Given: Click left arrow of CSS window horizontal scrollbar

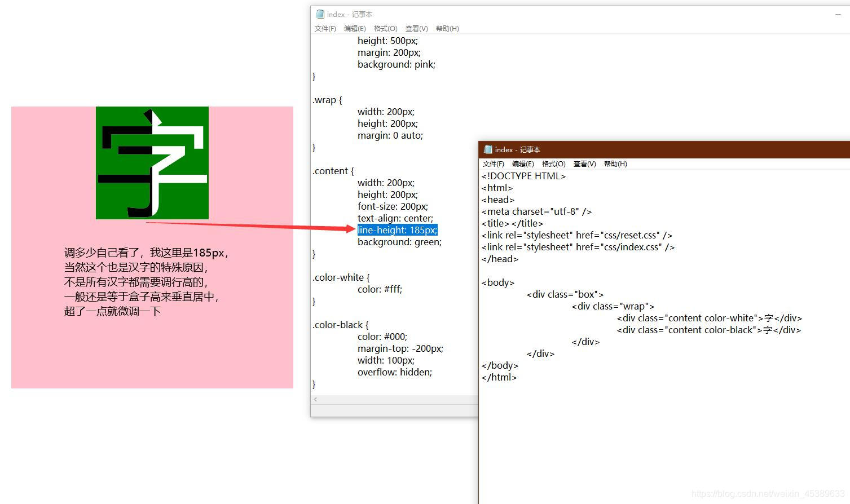Looking at the screenshot, I should pyautogui.click(x=315, y=400).
